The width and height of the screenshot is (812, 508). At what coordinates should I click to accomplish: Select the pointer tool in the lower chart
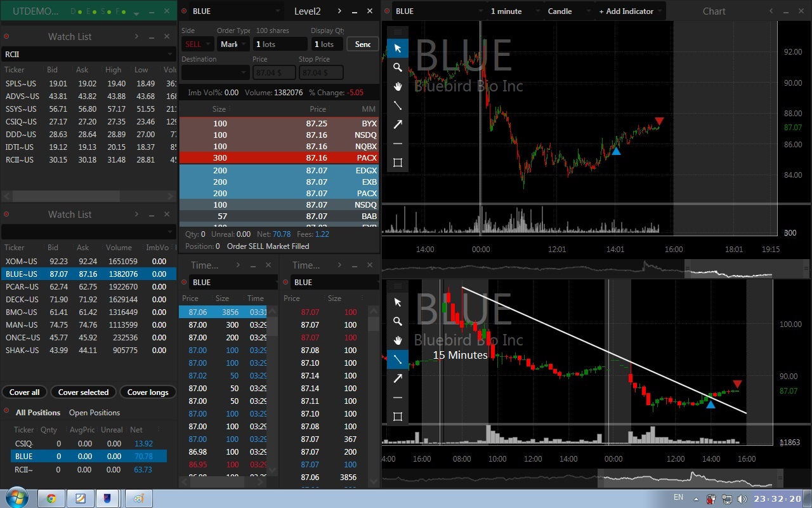(x=398, y=302)
